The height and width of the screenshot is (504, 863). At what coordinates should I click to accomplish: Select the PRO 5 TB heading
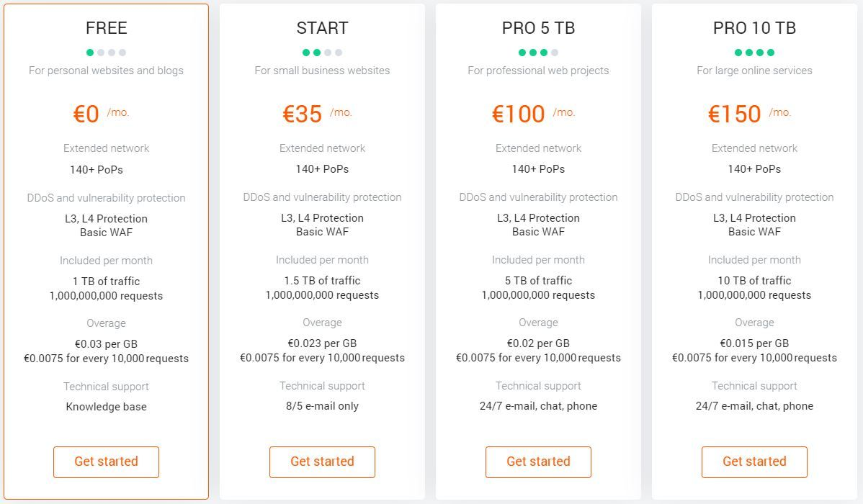pos(538,28)
